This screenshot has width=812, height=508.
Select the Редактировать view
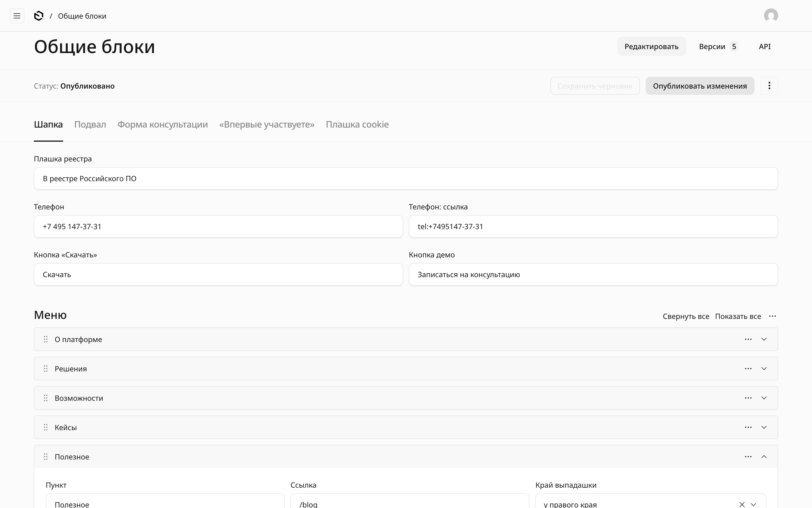coord(651,46)
